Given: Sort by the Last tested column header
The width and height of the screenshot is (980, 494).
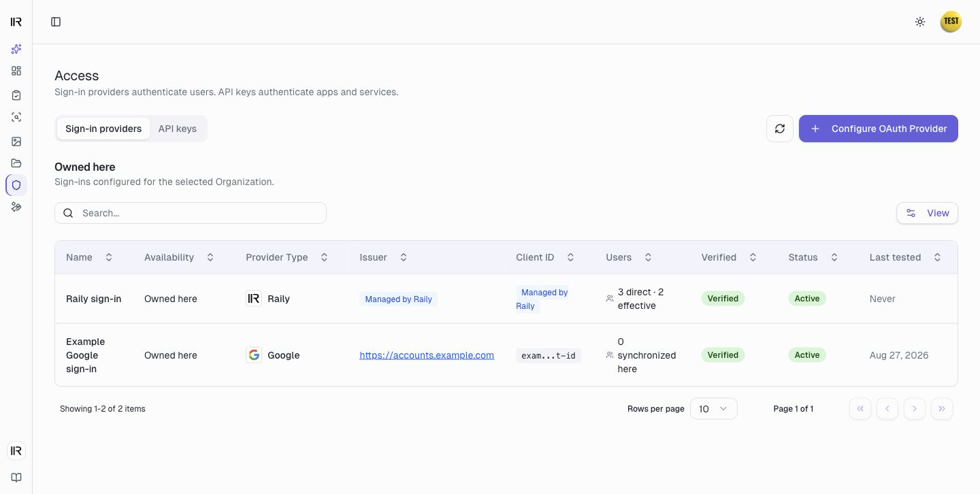Looking at the screenshot, I should coord(905,257).
